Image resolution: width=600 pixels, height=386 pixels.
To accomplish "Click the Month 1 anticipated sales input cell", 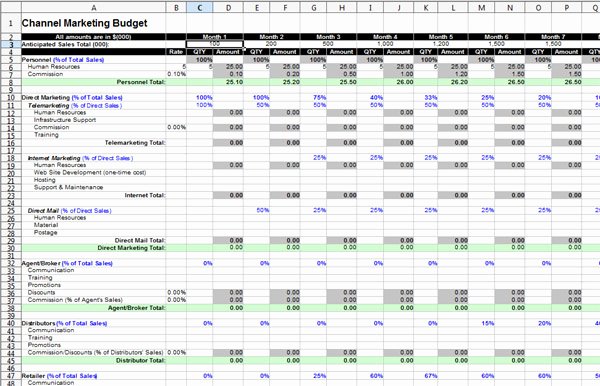I will point(215,44).
